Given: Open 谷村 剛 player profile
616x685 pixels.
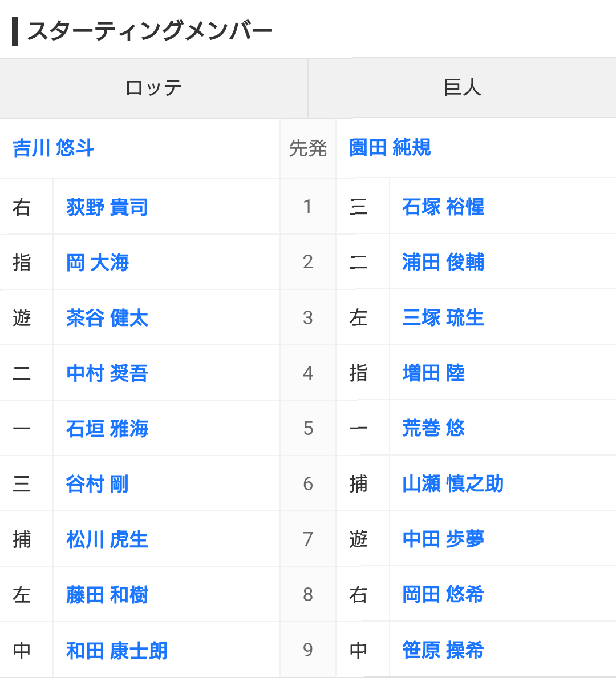Looking at the screenshot, I should pos(98,484).
